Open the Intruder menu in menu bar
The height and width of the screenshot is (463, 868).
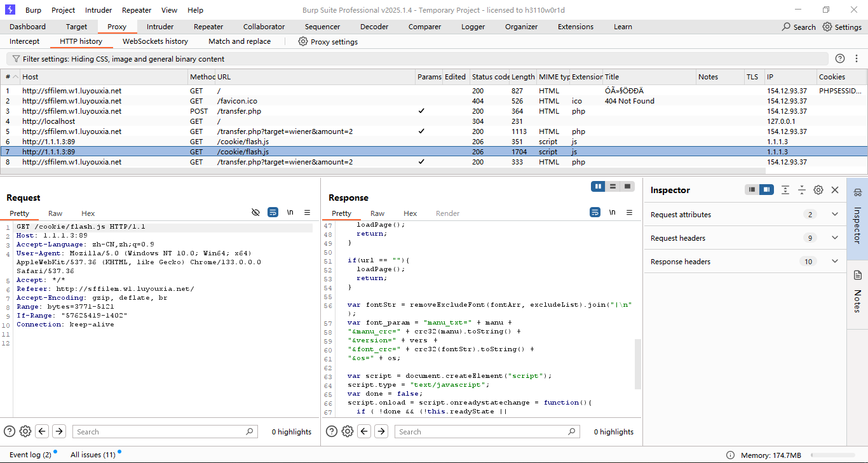[x=98, y=10]
